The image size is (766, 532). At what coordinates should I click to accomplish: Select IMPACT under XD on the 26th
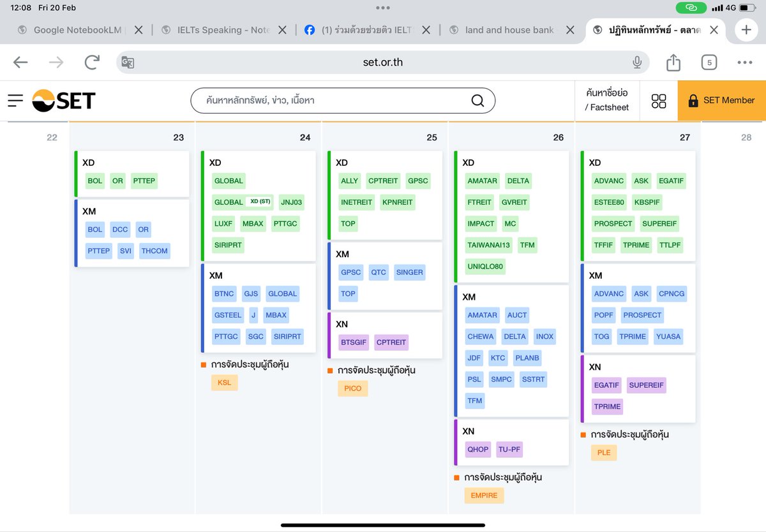point(481,224)
